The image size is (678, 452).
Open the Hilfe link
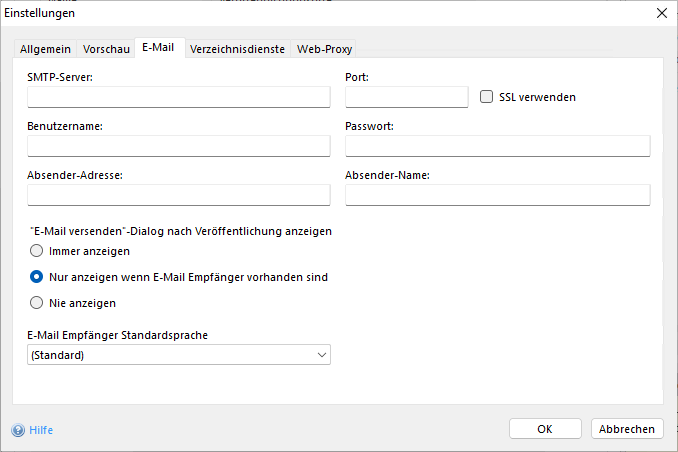click(41, 430)
